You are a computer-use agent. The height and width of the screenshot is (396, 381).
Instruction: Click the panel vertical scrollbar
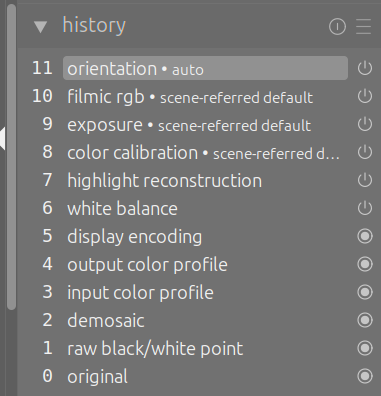11,157
